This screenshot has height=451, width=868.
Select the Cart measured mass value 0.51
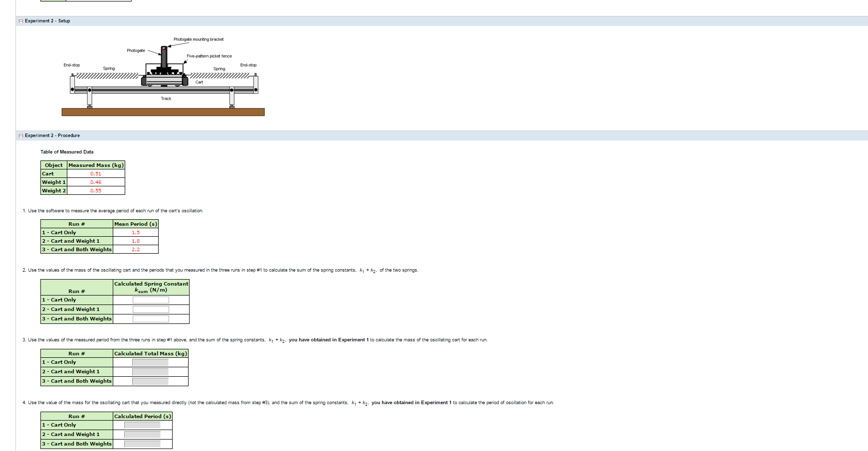[x=96, y=174]
